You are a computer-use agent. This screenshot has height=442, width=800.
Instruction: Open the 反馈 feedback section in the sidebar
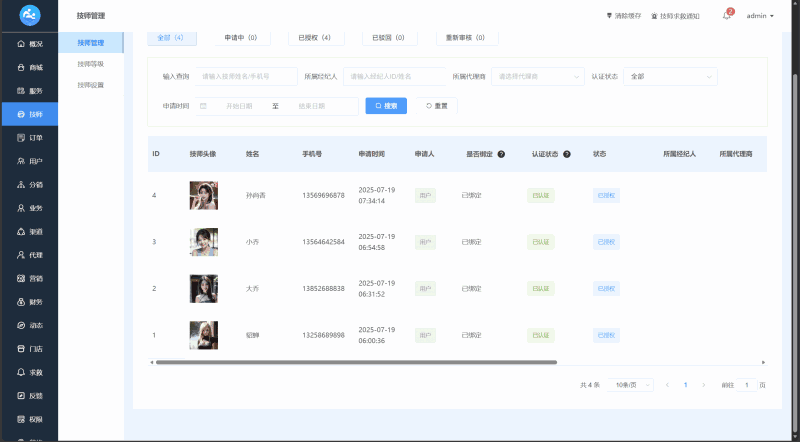30,396
